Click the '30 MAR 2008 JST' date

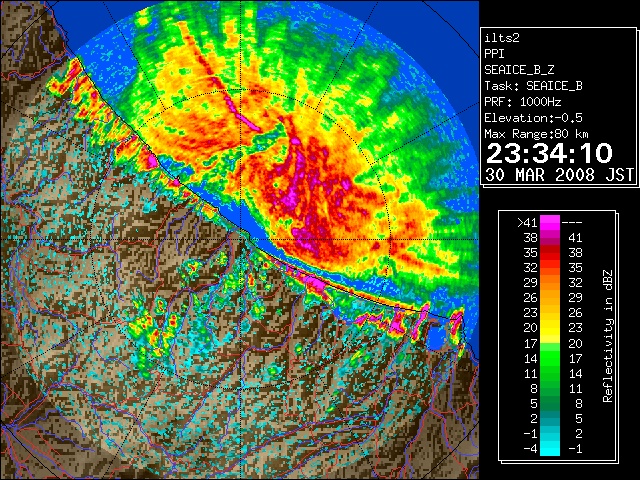tap(560, 175)
